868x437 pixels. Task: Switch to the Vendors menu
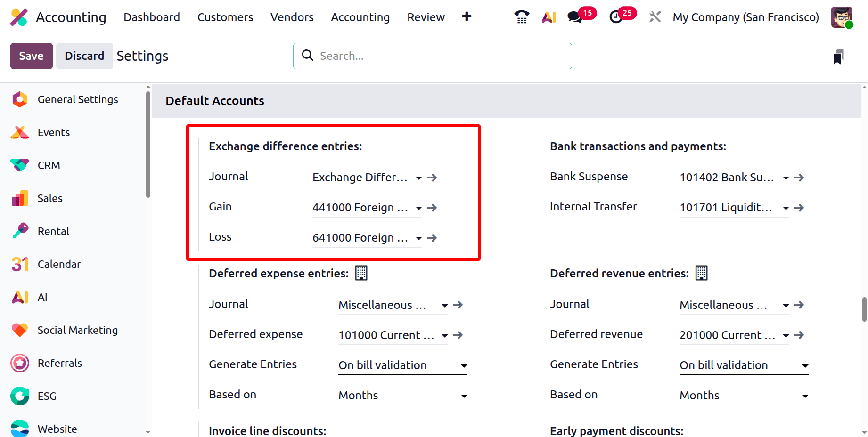[292, 17]
